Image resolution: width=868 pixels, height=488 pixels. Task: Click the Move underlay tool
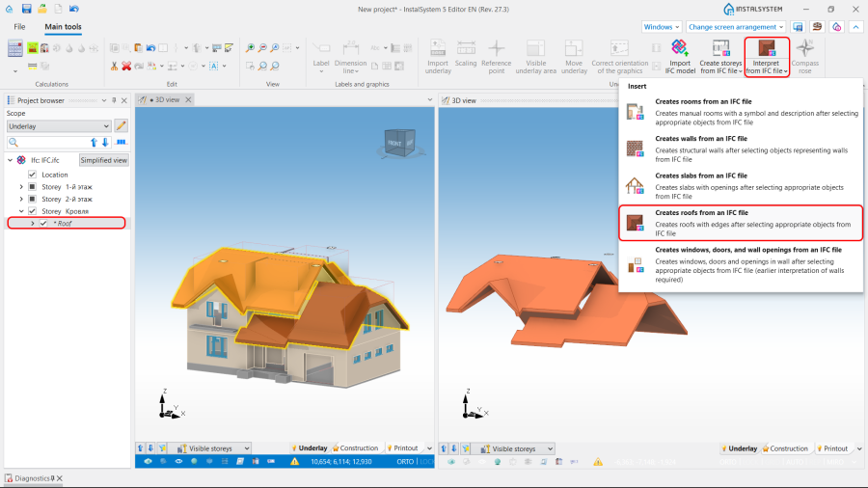(574, 57)
